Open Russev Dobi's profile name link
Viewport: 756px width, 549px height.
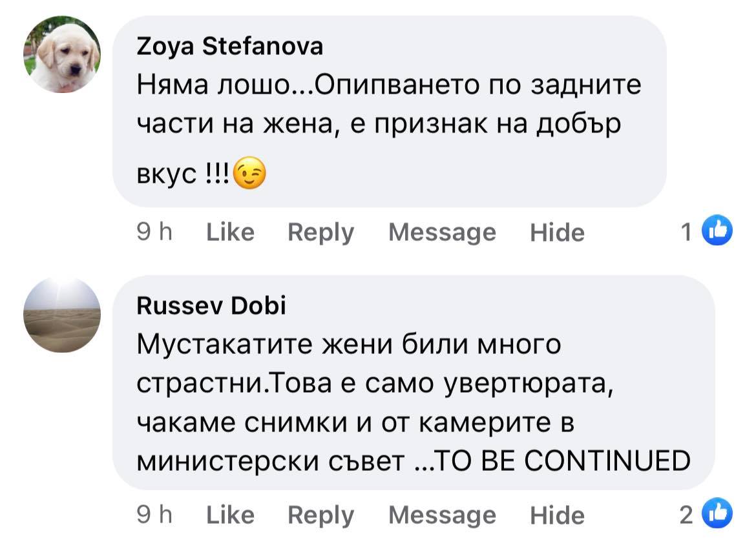coord(211,306)
